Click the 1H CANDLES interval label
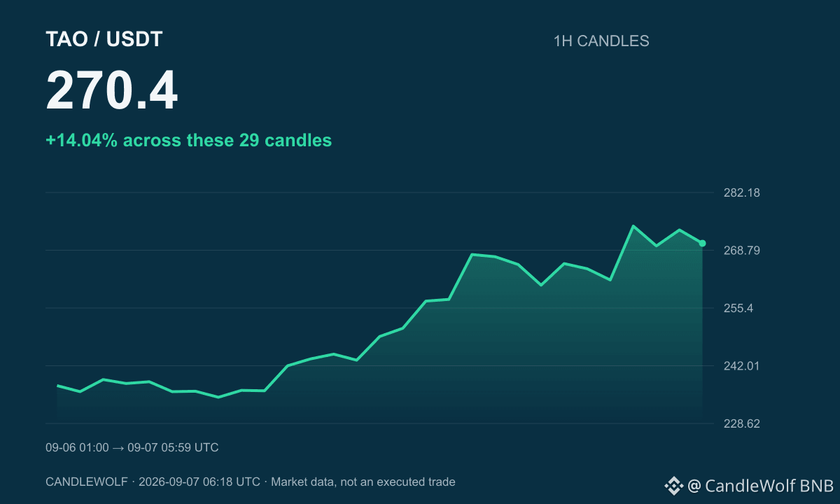This screenshot has width=840, height=504. (601, 41)
